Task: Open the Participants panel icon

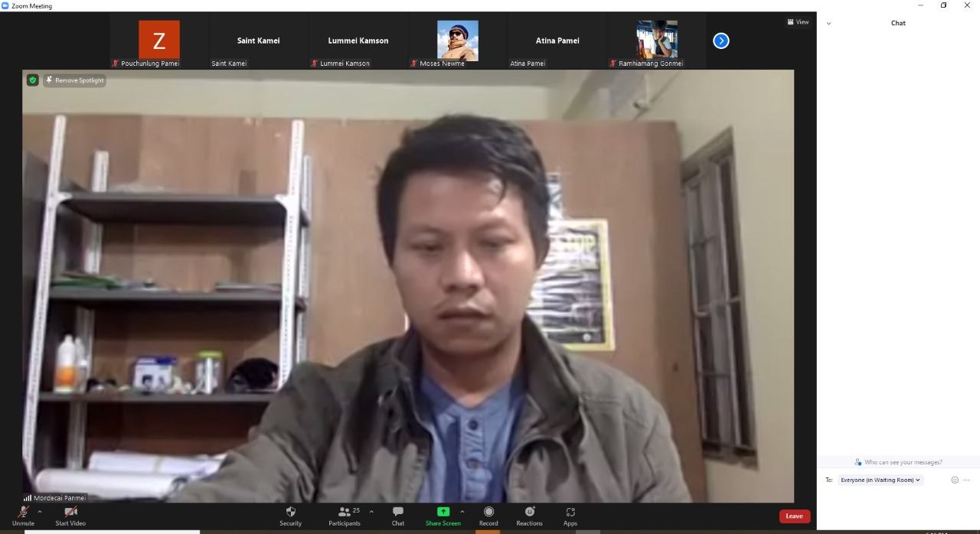Action: (345, 512)
